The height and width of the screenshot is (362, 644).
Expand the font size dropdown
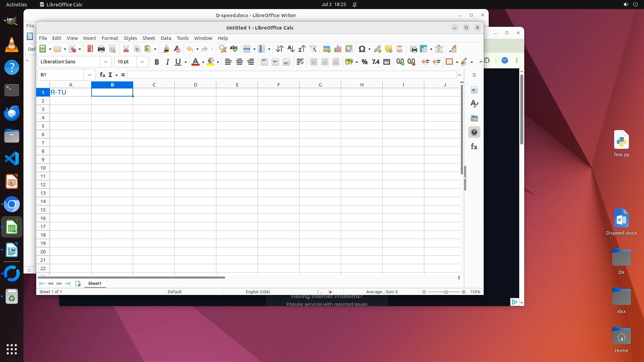pos(142,62)
